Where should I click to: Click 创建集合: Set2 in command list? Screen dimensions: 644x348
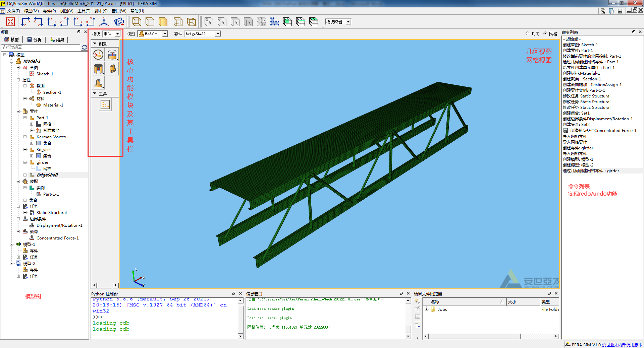point(576,124)
